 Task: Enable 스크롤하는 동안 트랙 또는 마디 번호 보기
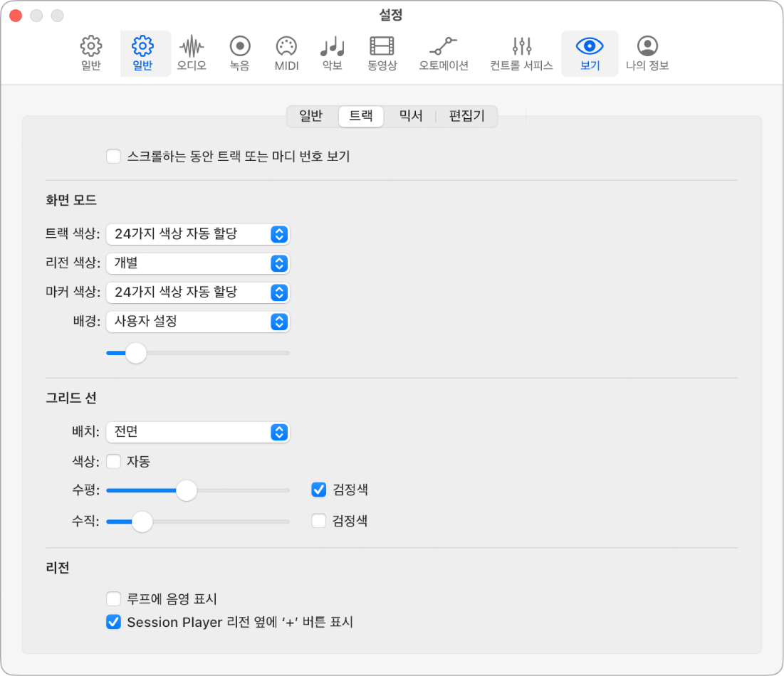pyautogui.click(x=113, y=157)
